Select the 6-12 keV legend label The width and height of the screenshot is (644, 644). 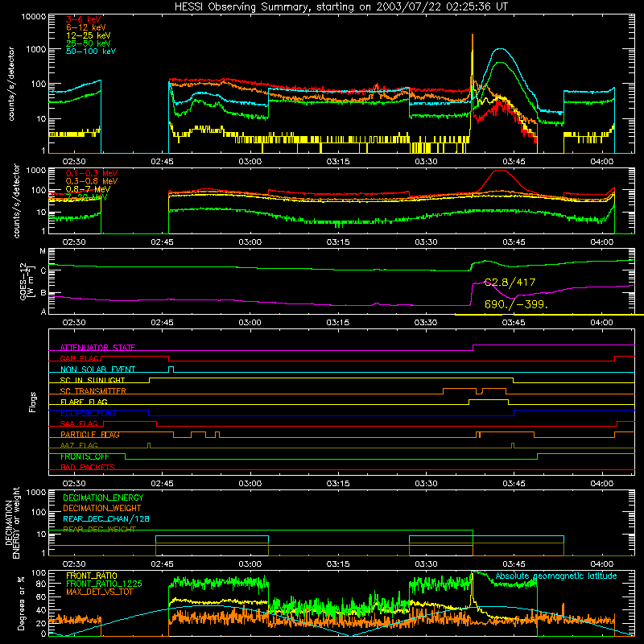[x=86, y=27]
